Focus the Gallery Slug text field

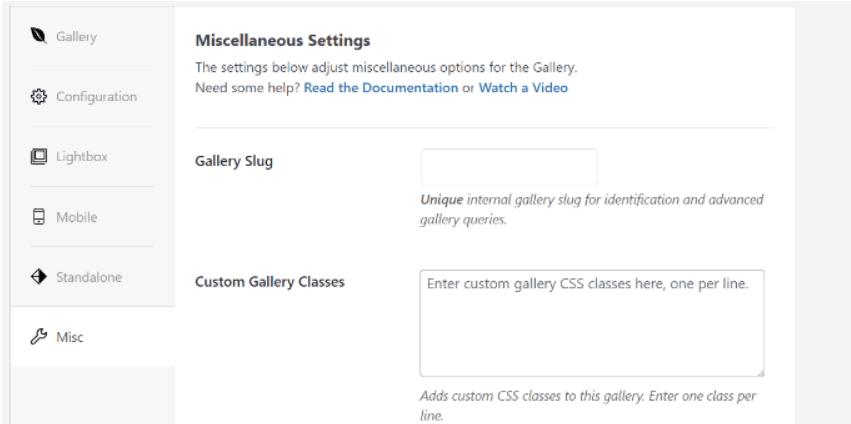click(x=509, y=167)
